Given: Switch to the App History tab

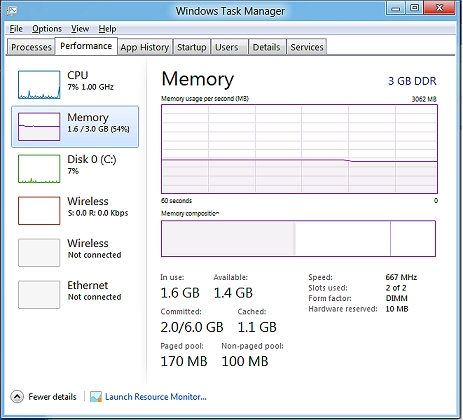Looking at the screenshot, I should pos(145,47).
